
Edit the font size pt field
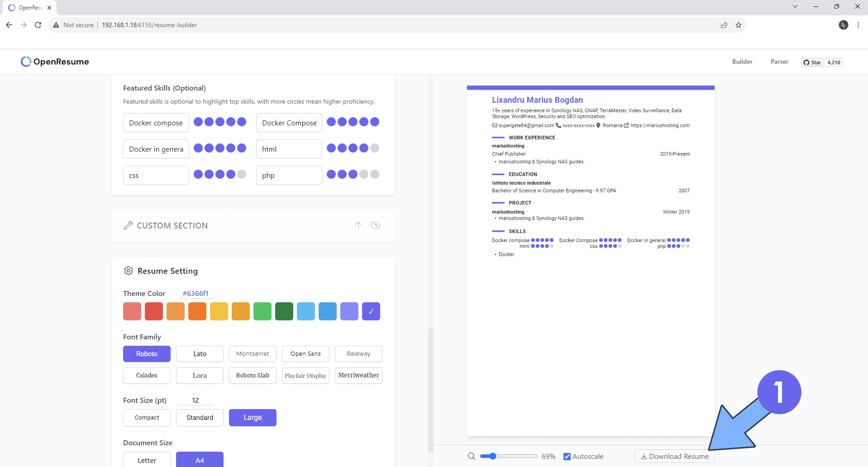196,400
